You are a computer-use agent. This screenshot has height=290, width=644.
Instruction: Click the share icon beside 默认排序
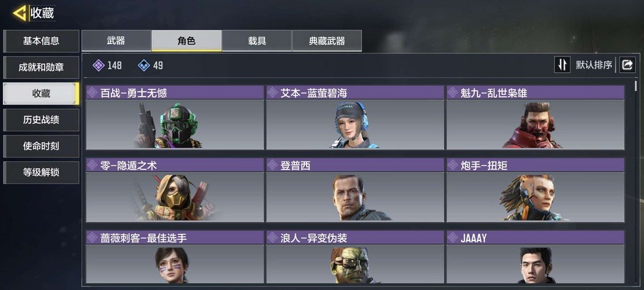click(627, 65)
